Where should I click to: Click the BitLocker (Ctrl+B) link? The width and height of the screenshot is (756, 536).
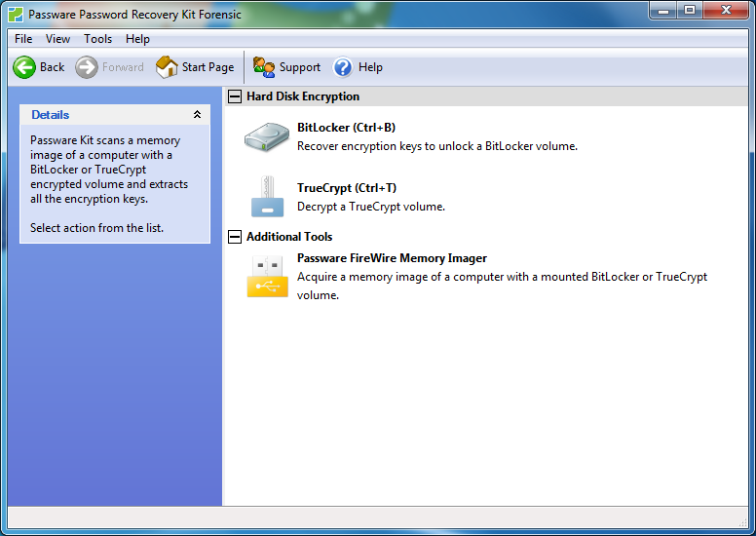[x=346, y=128]
